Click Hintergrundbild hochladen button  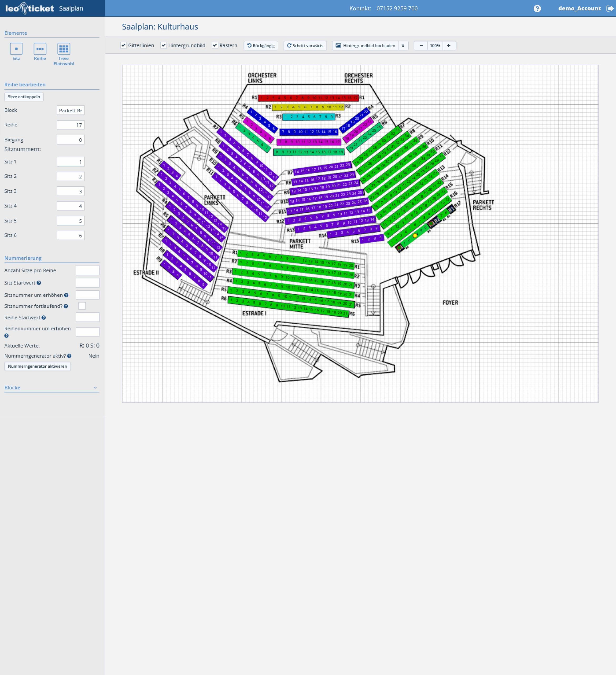tap(365, 46)
